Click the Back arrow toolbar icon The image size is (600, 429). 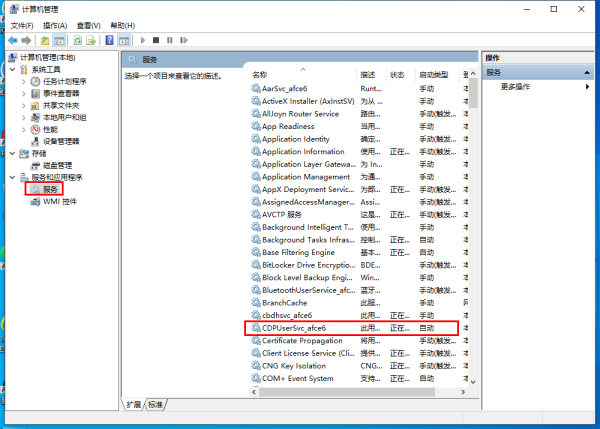click(x=13, y=40)
